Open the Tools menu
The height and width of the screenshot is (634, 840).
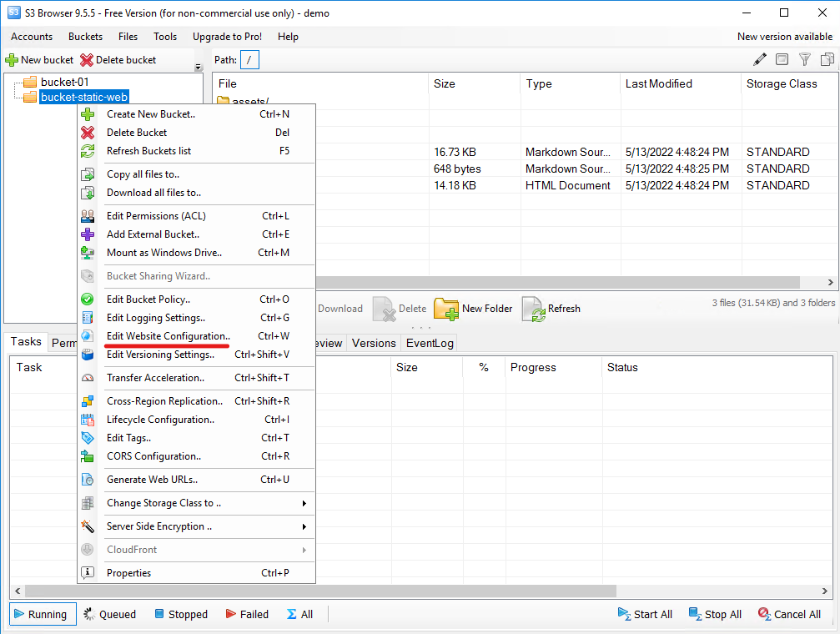pyautogui.click(x=164, y=37)
